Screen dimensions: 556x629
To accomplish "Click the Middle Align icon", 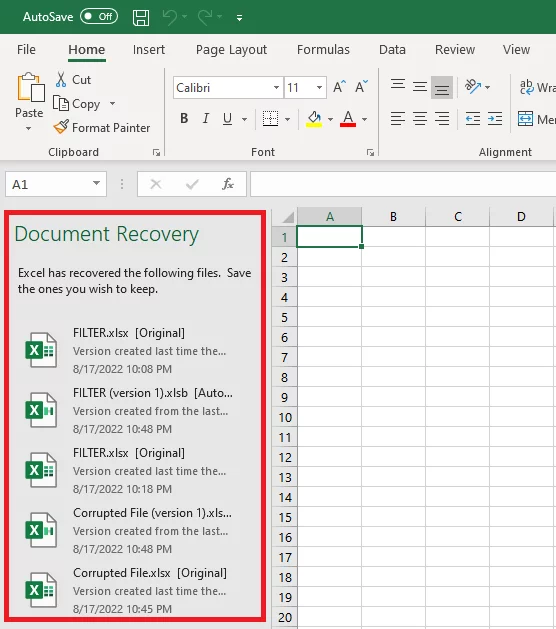I will click(x=420, y=87).
